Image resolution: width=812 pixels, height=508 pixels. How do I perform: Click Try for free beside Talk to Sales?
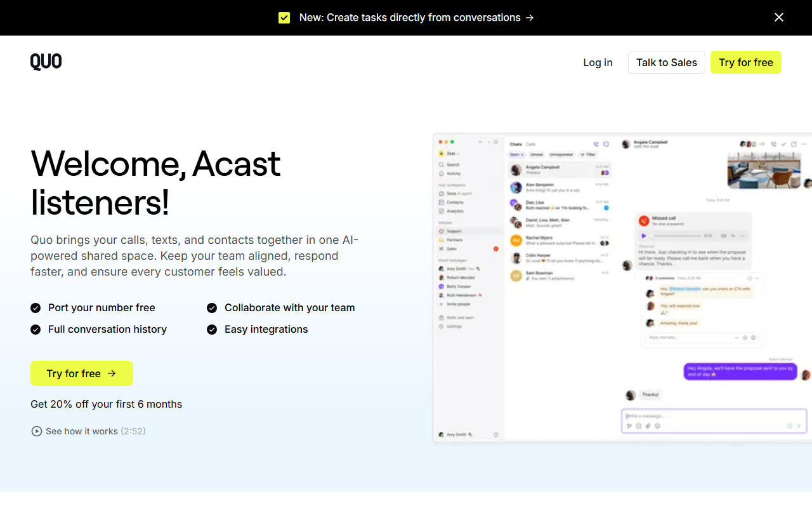pos(746,62)
